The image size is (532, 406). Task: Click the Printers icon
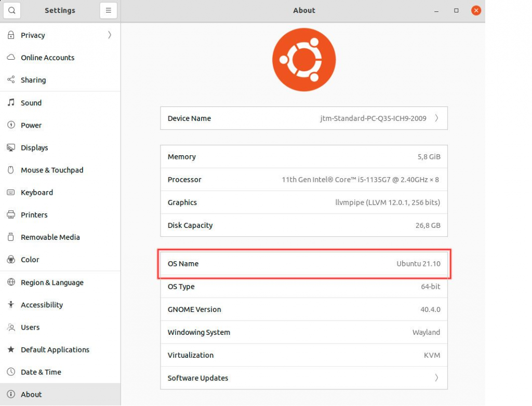click(11, 215)
